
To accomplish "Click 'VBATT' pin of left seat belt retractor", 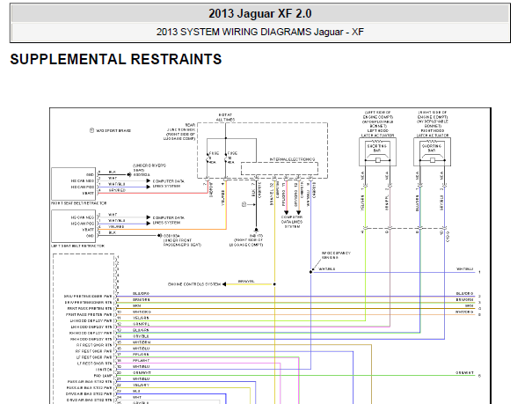I will pyautogui.click(x=88, y=230).
